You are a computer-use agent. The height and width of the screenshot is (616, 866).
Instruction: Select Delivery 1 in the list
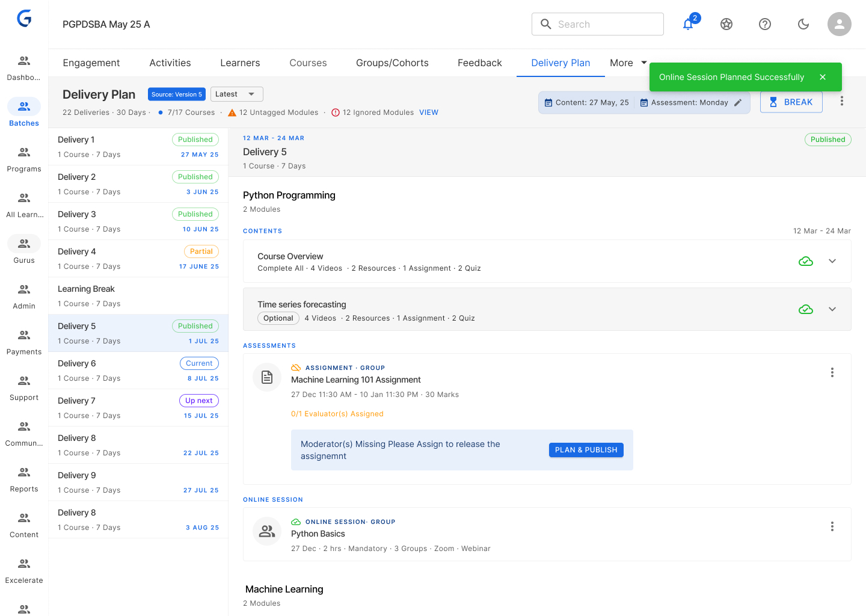(138, 147)
